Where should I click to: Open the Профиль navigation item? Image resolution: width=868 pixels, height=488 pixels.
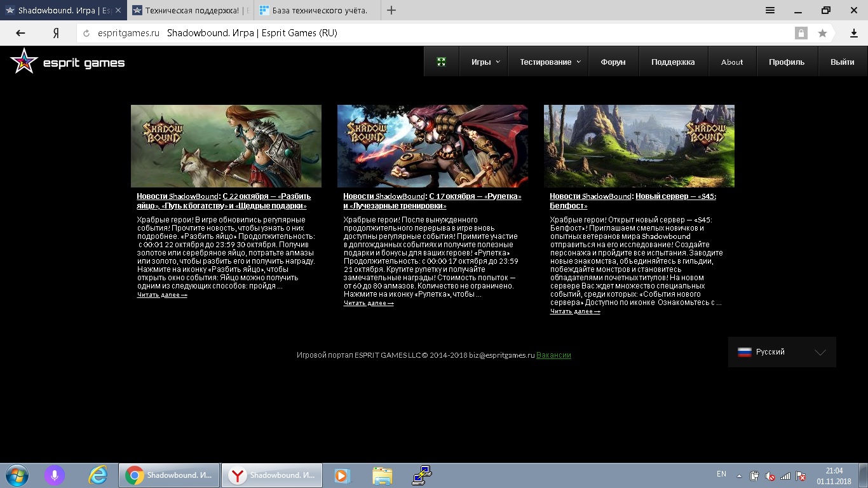pos(787,62)
